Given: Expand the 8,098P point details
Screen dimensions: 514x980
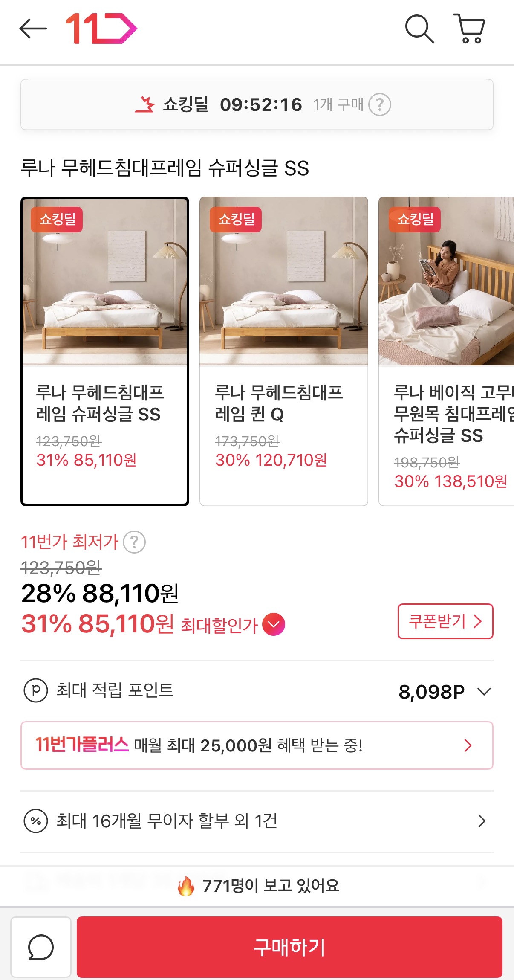Looking at the screenshot, I should [x=484, y=691].
